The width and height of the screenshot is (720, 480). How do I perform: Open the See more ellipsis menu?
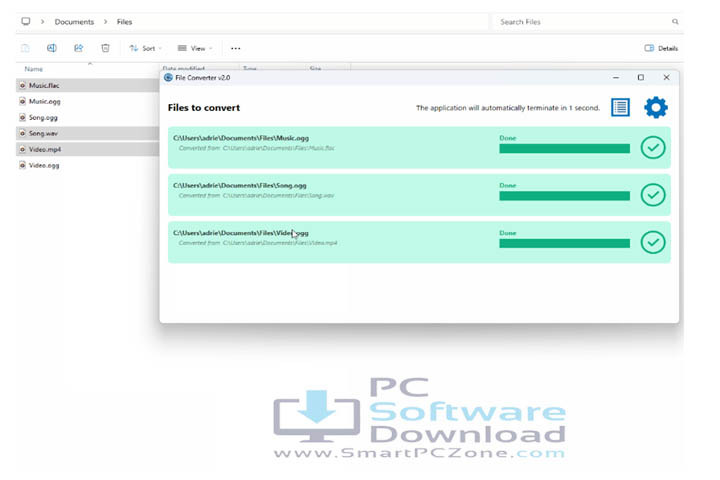coord(236,48)
